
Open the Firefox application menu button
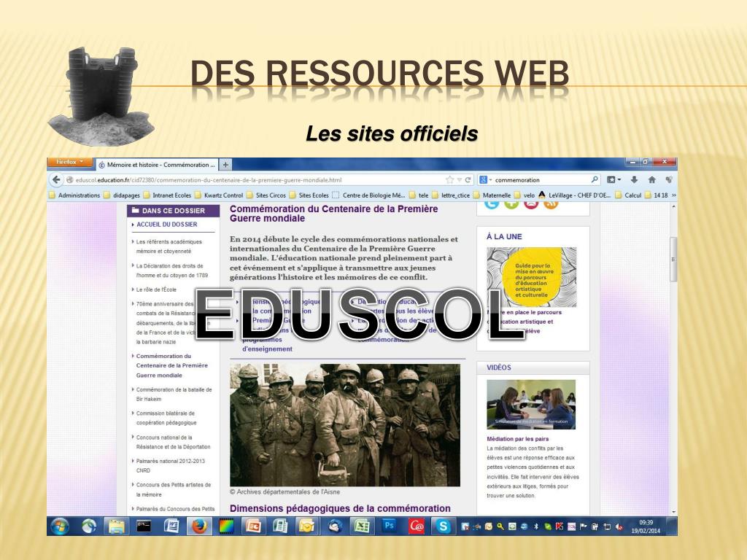coord(69,163)
